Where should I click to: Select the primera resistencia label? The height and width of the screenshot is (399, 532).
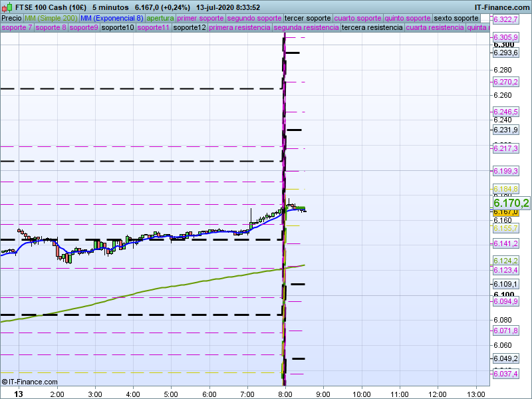[239, 28]
